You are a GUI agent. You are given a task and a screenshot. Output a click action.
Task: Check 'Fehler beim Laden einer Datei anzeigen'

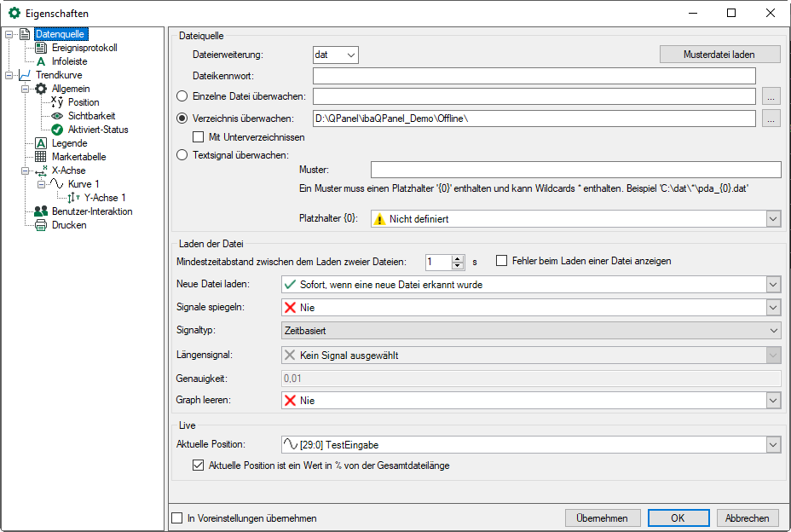(502, 261)
